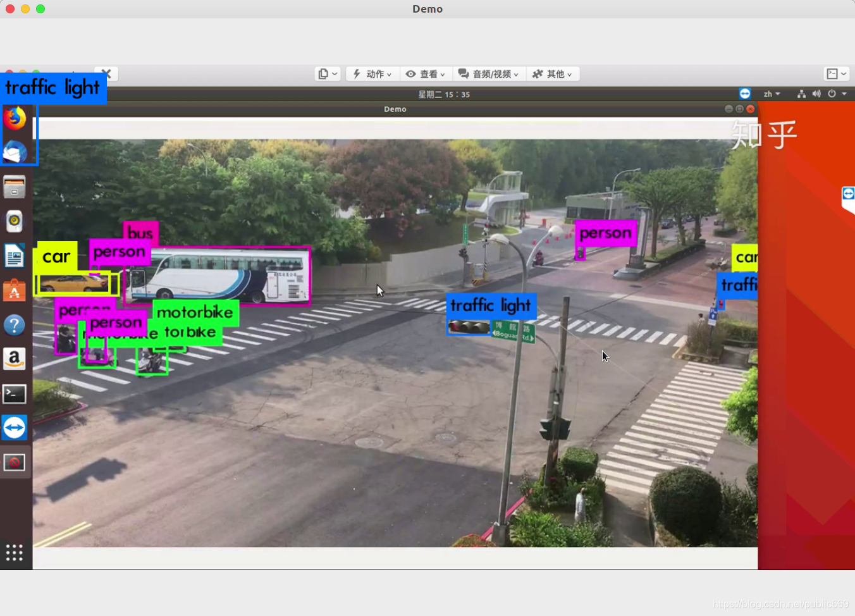855x616 pixels.
Task: Expand the system menu arrow in top bar
Action: (844, 94)
